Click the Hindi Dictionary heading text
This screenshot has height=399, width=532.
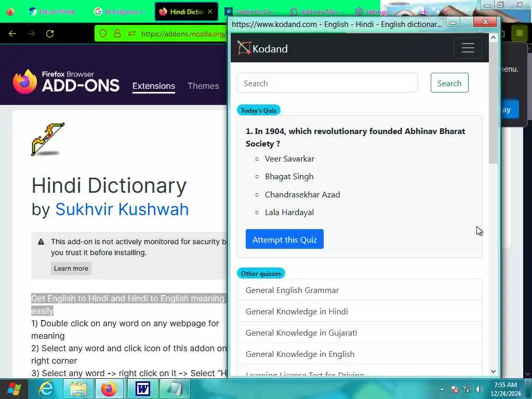[x=109, y=185]
